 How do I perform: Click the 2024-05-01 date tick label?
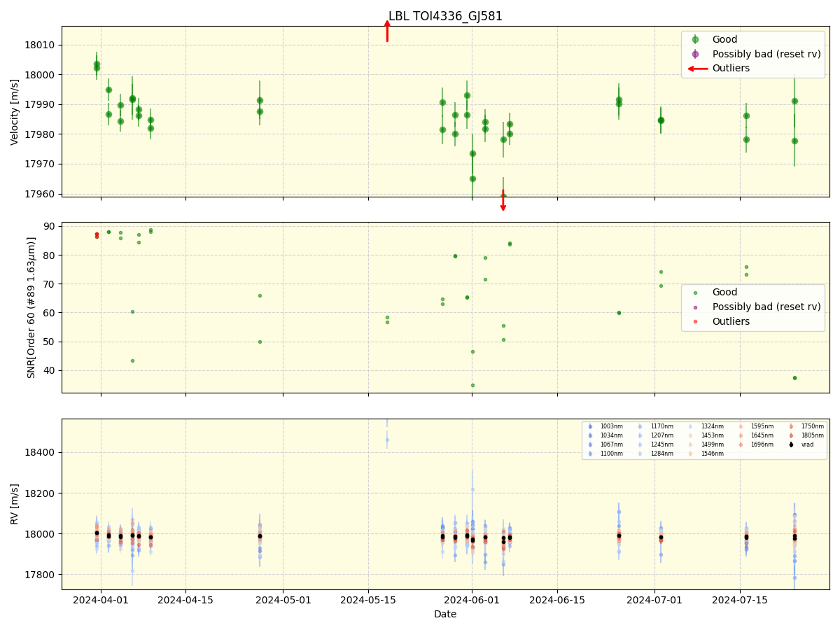(x=283, y=600)
